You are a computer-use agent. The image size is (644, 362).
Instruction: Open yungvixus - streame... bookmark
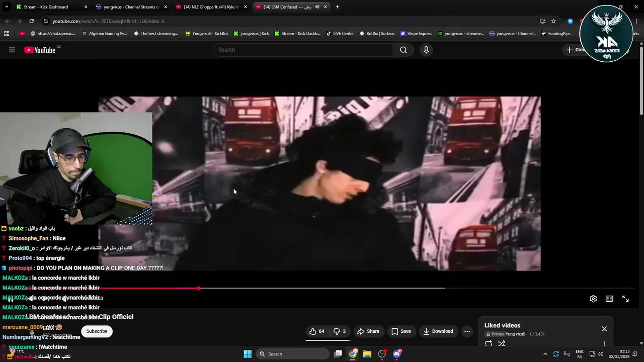[460, 34]
